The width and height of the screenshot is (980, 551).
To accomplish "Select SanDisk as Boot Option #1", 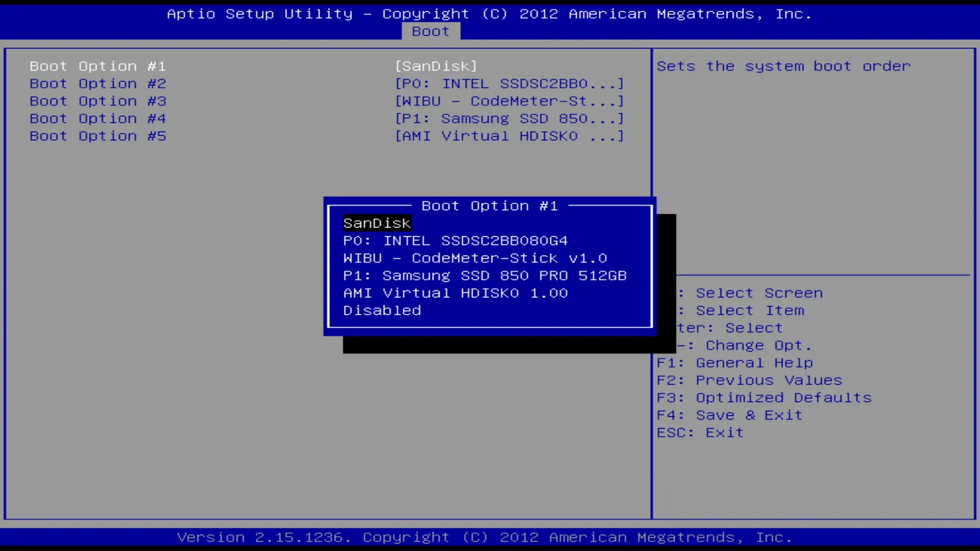I will pyautogui.click(x=376, y=222).
